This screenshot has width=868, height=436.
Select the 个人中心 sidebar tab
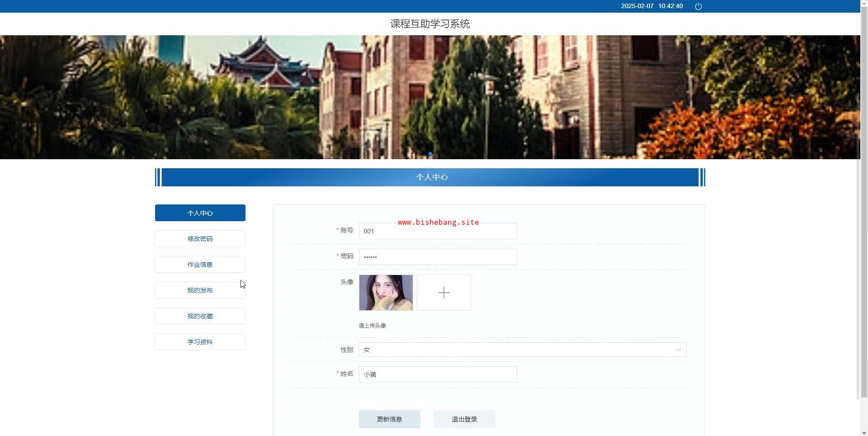pyautogui.click(x=200, y=213)
